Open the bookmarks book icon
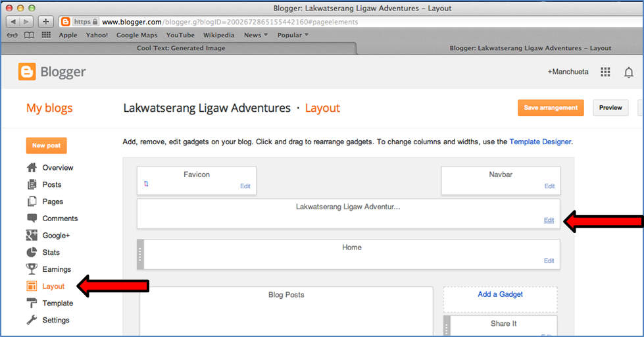Image resolution: width=644 pixels, height=337 pixels. (x=29, y=36)
